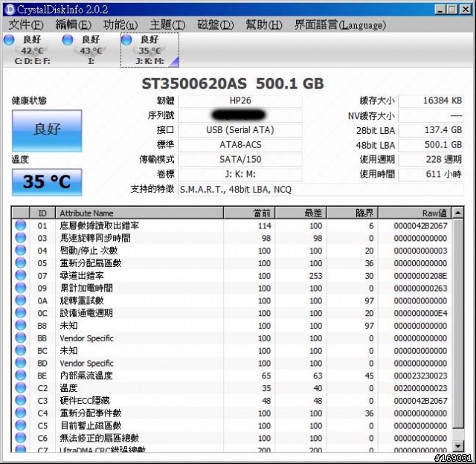Click the ATA8-ACS standard field
The width and height of the screenshot is (476, 464).
click(x=240, y=145)
